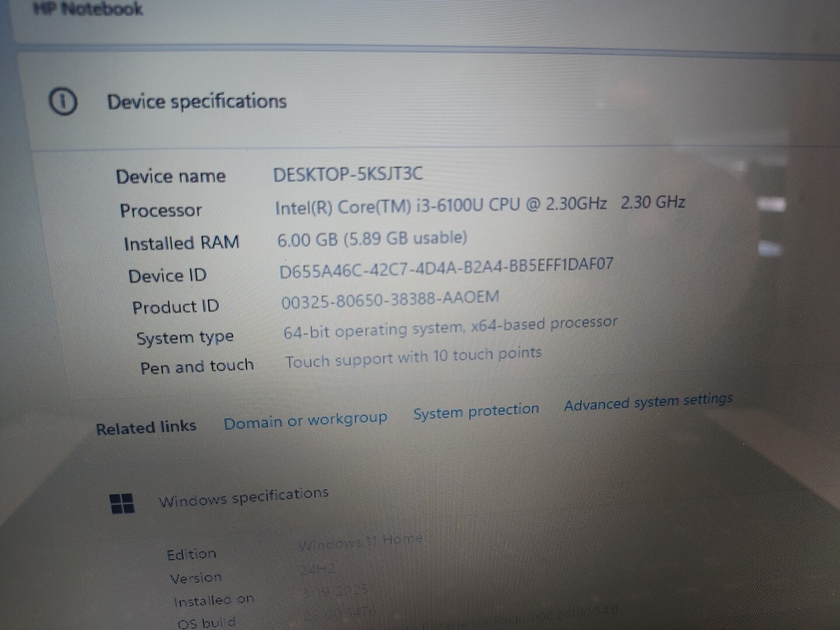The height and width of the screenshot is (630, 840).
Task: Click the Version label
Action: (196, 578)
